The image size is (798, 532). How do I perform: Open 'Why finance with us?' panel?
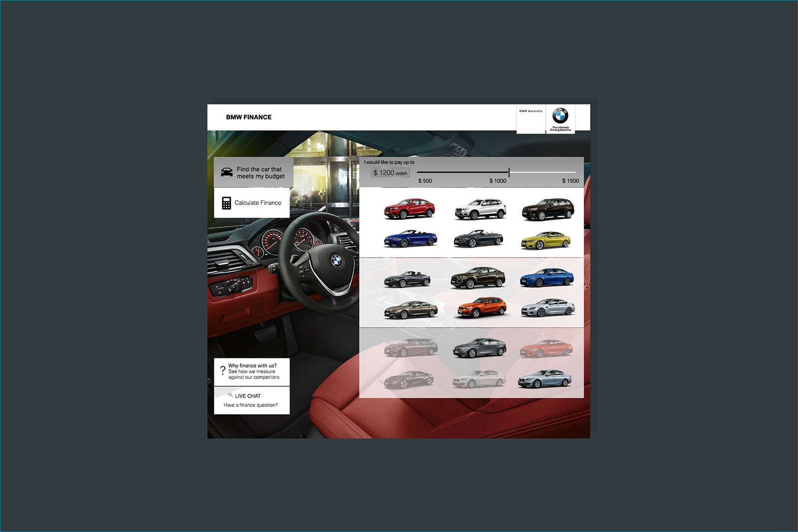pyautogui.click(x=252, y=371)
